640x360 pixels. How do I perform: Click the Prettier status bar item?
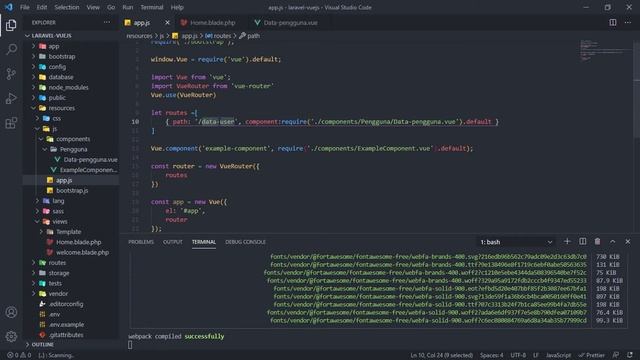coord(592,355)
